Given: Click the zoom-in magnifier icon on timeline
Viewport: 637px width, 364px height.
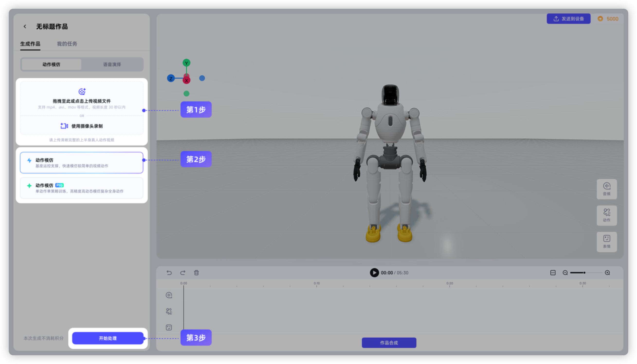Looking at the screenshot, I should [607, 273].
